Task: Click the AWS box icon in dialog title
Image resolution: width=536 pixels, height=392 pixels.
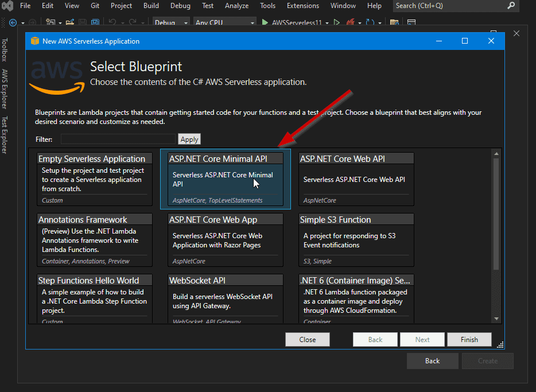Action: pos(35,41)
